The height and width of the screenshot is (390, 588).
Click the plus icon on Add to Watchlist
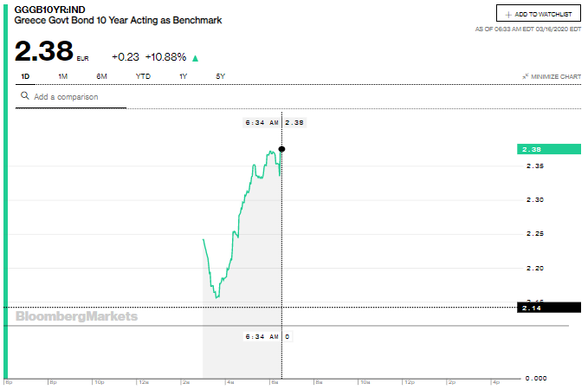point(508,15)
